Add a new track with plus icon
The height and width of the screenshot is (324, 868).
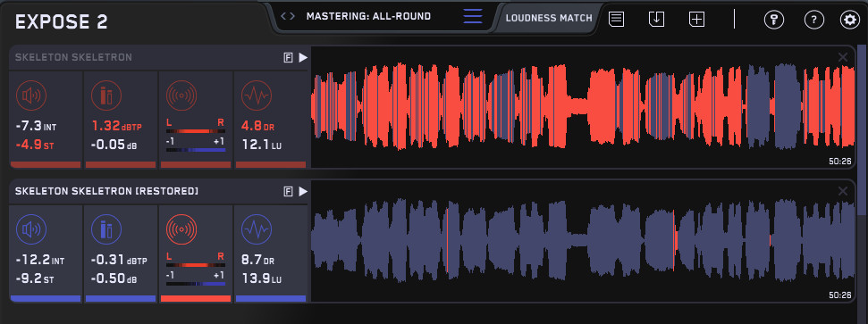(696, 19)
